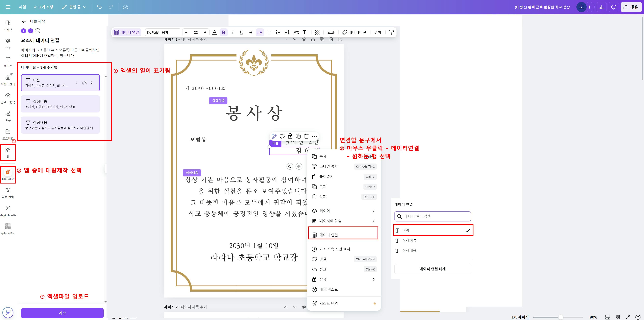Click the bulleted list icon in toolbar
Image resolution: width=644 pixels, height=320 pixels.
pos(278,32)
